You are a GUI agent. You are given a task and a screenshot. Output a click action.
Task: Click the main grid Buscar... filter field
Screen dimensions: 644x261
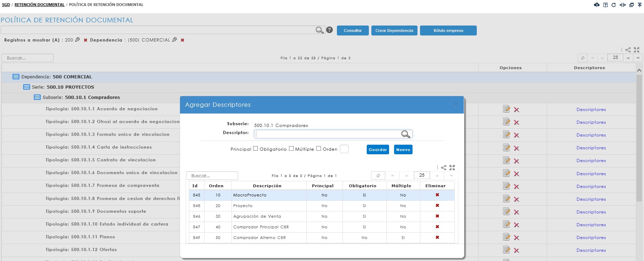pyautogui.click(x=27, y=58)
